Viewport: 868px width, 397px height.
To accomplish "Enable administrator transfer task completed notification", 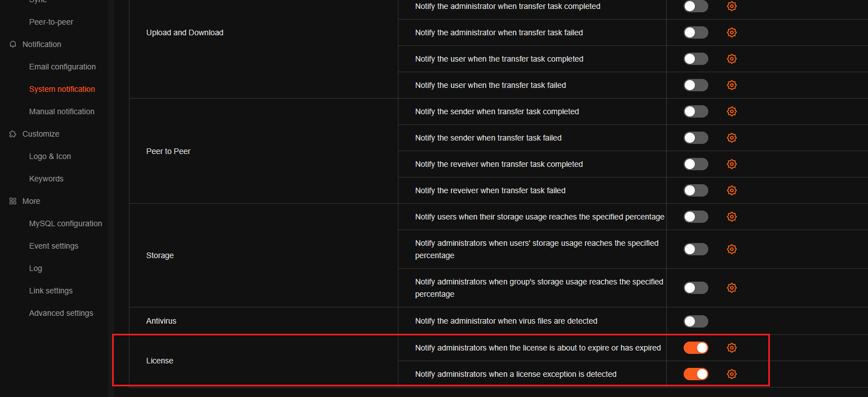I will pyautogui.click(x=696, y=6).
